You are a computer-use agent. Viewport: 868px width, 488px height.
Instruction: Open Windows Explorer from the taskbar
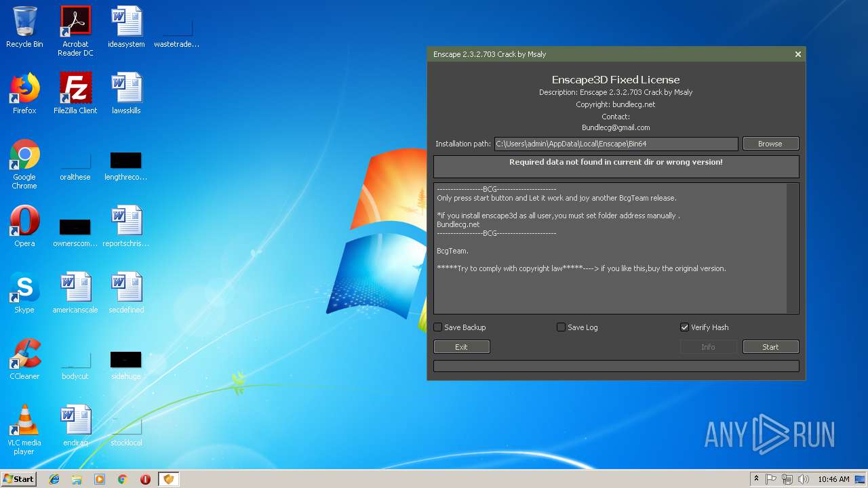pyautogui.click(x=77, y=479)
